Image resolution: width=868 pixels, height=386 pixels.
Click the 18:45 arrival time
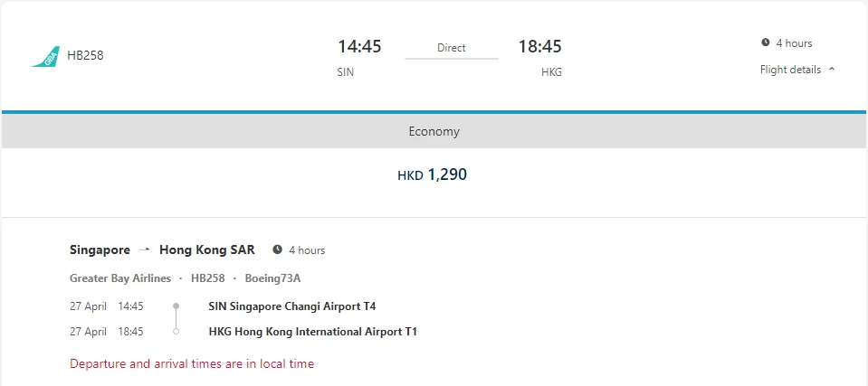tap(539, 46)
